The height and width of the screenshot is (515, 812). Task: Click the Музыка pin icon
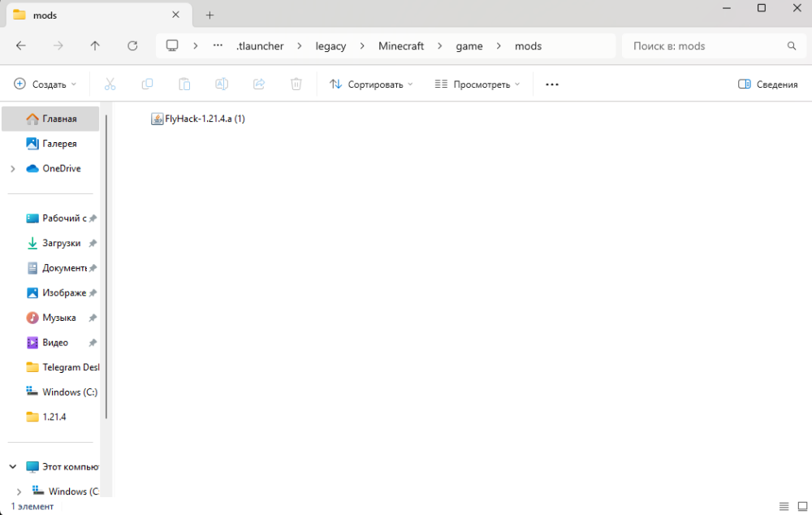click(93, 318)
